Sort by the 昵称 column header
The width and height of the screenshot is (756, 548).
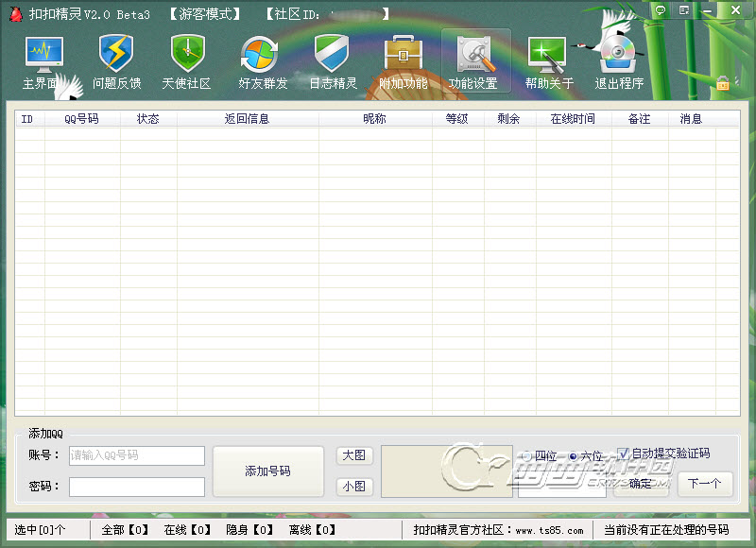[x=375, y=119]
